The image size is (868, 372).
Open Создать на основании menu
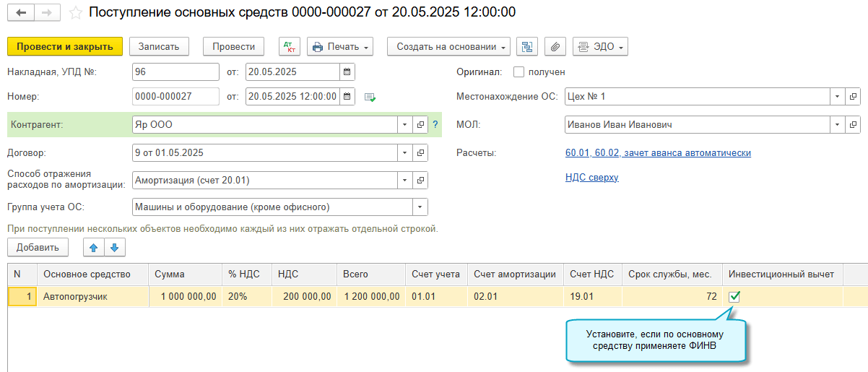(448, 46)
